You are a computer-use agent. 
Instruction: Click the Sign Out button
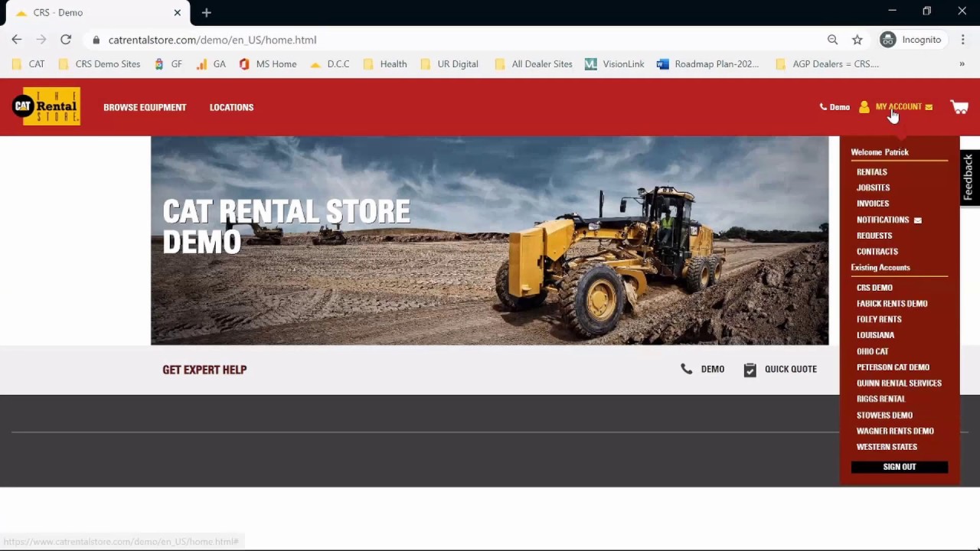[900, 467]
